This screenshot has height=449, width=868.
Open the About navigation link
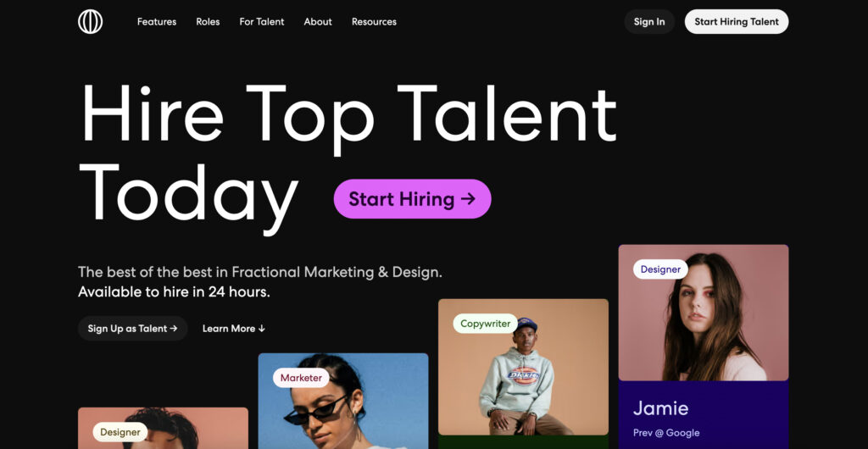coord(318,21)
